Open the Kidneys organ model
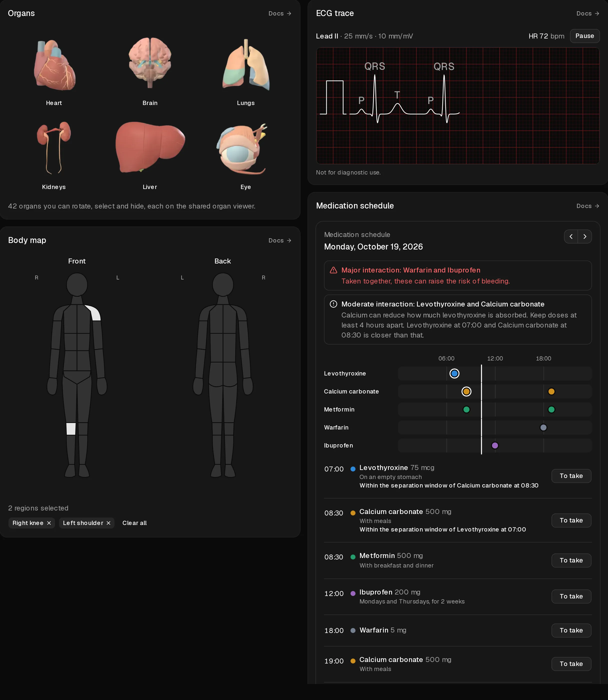 [54, 148]
